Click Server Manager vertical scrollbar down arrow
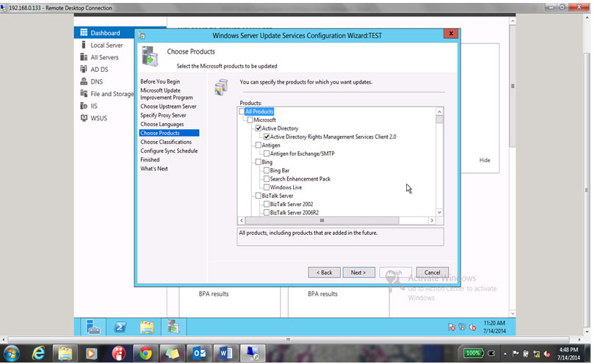Viewport: 595px width, 364px height. pos(513,313)
